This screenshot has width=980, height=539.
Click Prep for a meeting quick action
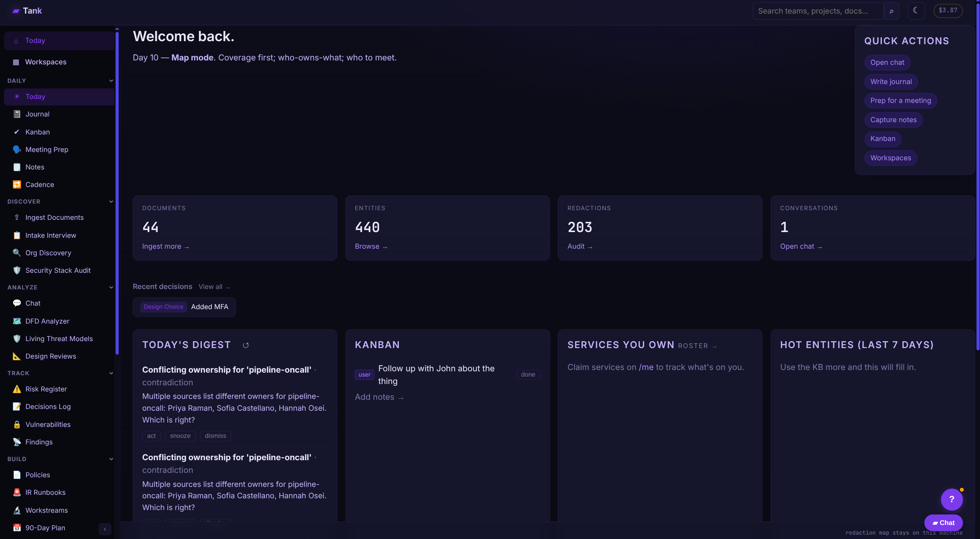pyautogui.click(x=901, y=101)
